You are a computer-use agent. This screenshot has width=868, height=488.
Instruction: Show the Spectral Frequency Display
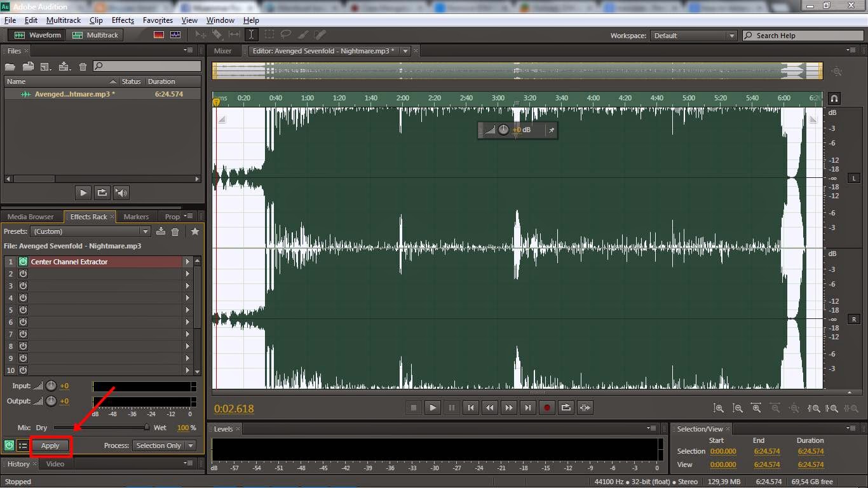point(159,35)
